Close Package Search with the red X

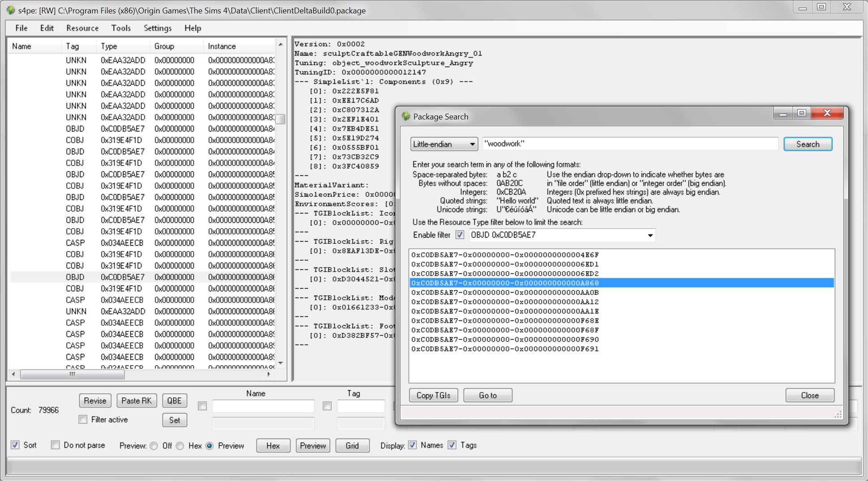point(827,114)
